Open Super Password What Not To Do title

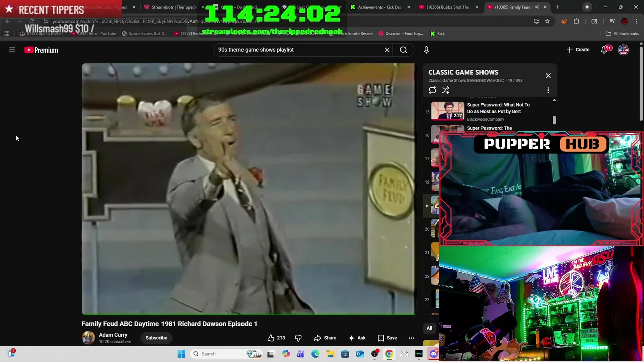point(499,108)
